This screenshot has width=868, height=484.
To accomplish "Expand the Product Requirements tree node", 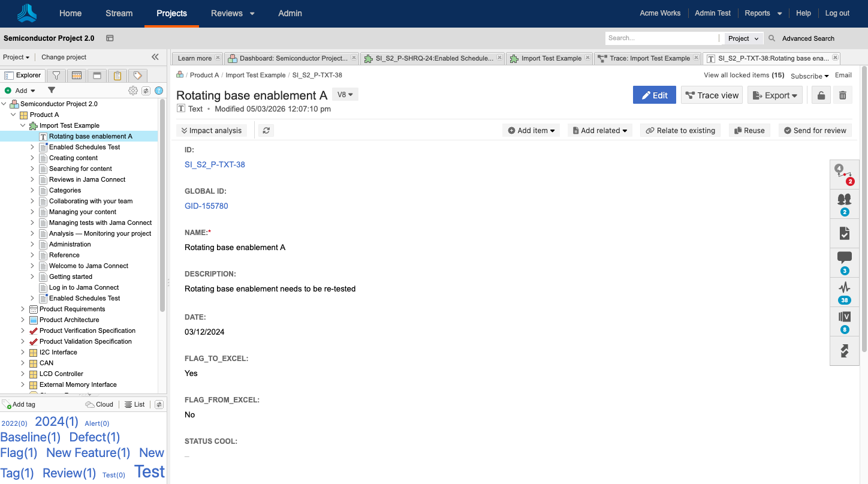I will 23,309.
